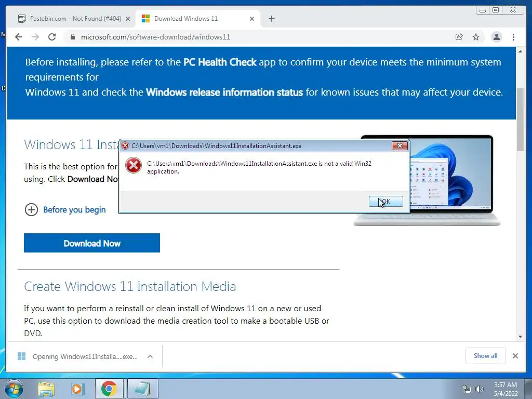The image size is (532, 399).
Task: Click the vertical scrollbar thumb
Action: (520, 119)
